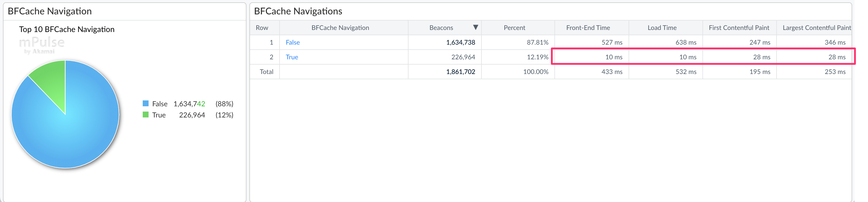Toggle the True legend entry label
The width and height of the screenshot is (868, 202).
coord(159,115)
